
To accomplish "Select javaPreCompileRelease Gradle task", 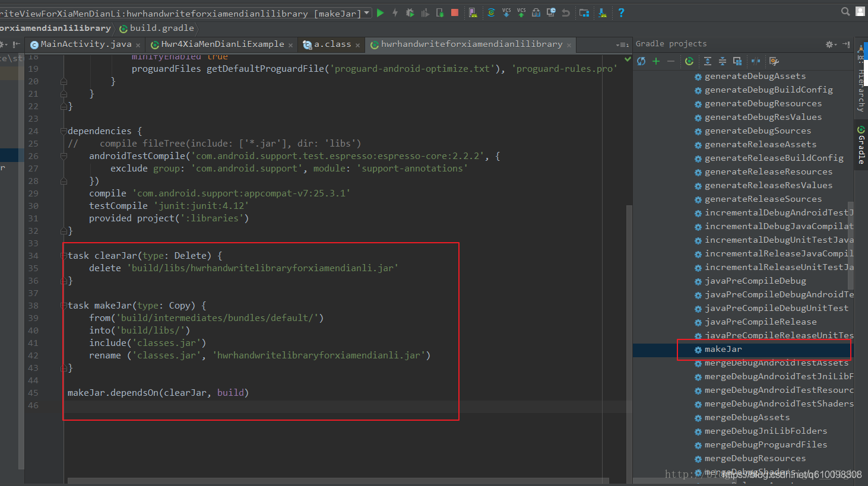I will (761, 322).
